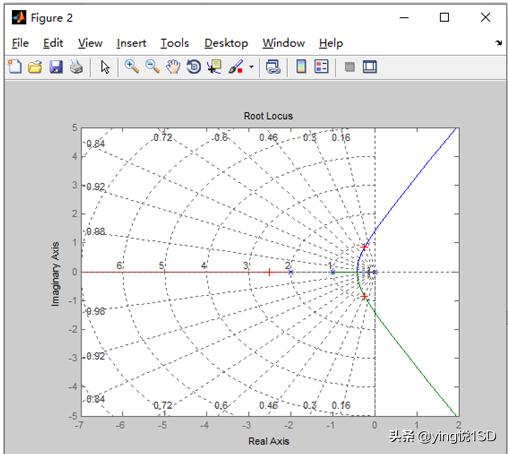Click the New Figure icon
Viewport: 508px width, 454px height.
[x=15, y=67]
